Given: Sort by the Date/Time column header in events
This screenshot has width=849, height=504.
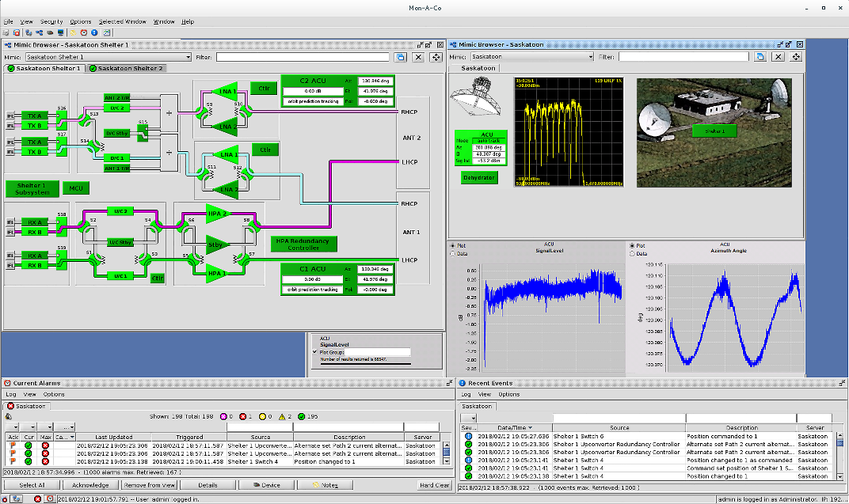Looking at the screenshot, I should pyautogui.click(x=514, y=428).
